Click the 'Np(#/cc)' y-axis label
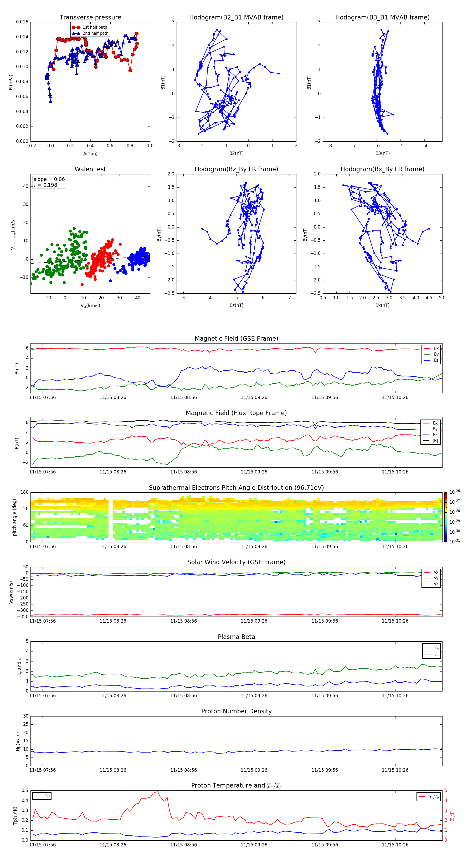 [18, 741]
